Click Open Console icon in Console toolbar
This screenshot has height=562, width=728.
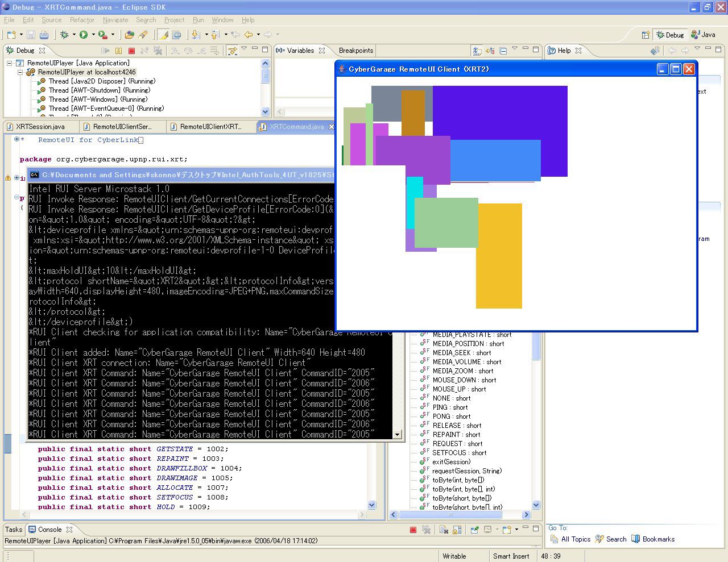click(507, 530)
